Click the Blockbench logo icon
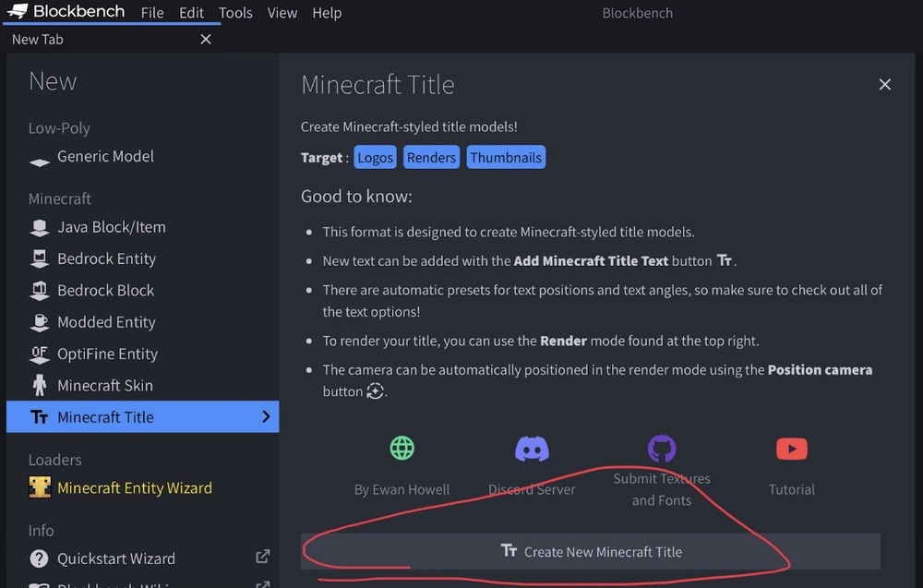Viewport: 923px width, 588px height. [x=18, y=11]
